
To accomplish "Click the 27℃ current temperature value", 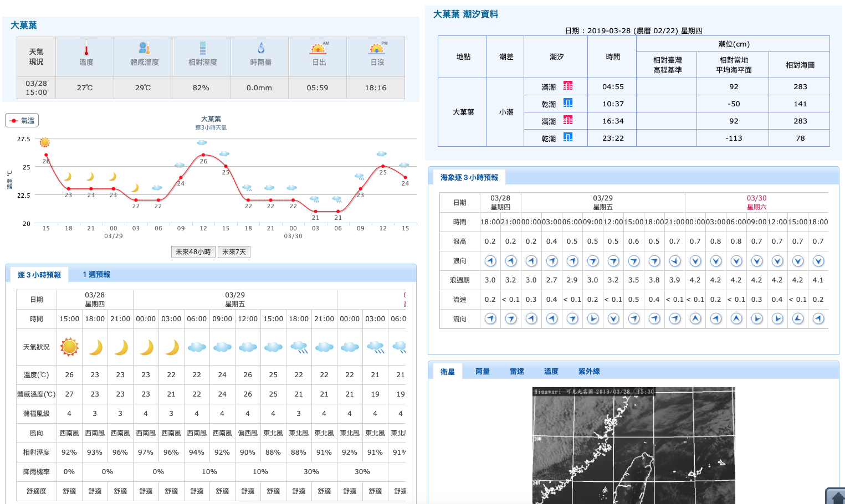I will point(85,88).
